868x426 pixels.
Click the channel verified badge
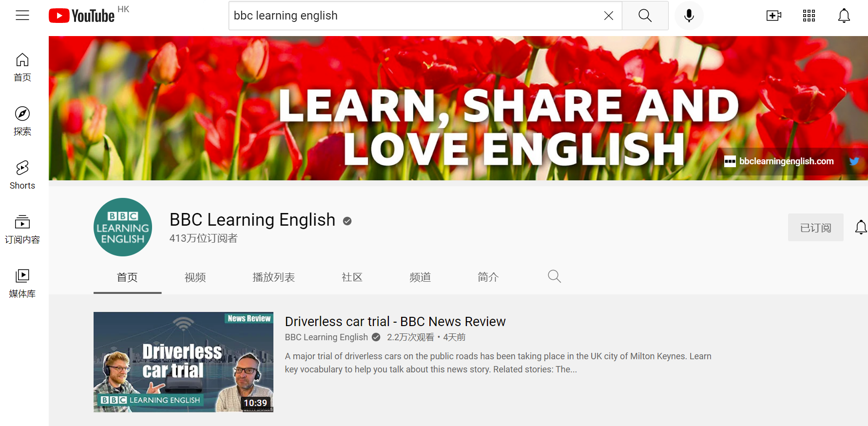tap(347, 221)
